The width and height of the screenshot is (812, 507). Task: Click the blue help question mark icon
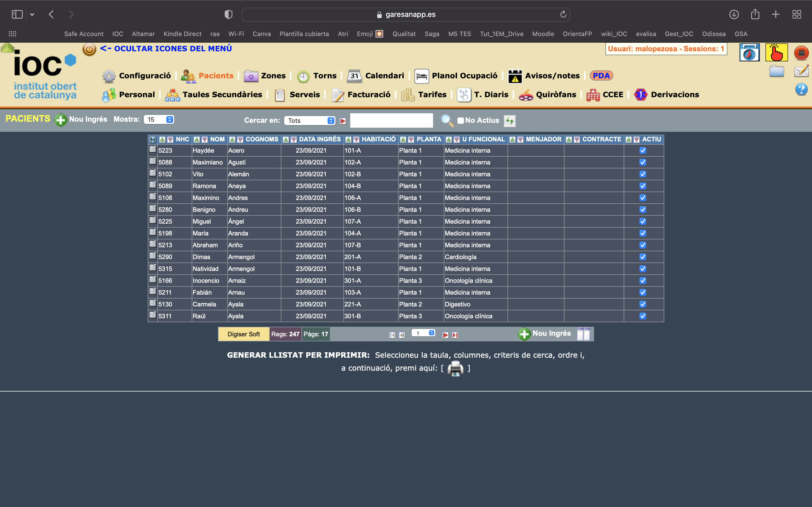tap(801, 90)
